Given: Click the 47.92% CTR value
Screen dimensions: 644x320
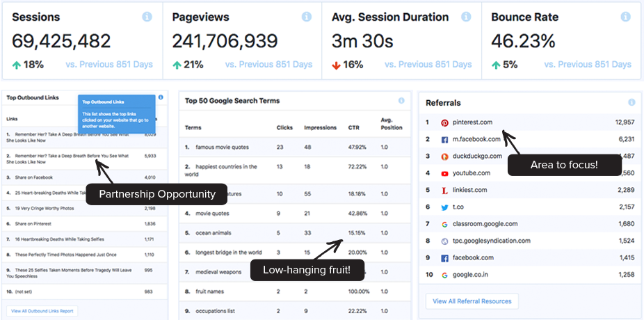Looking at the screenshot, I should point(357,147).
